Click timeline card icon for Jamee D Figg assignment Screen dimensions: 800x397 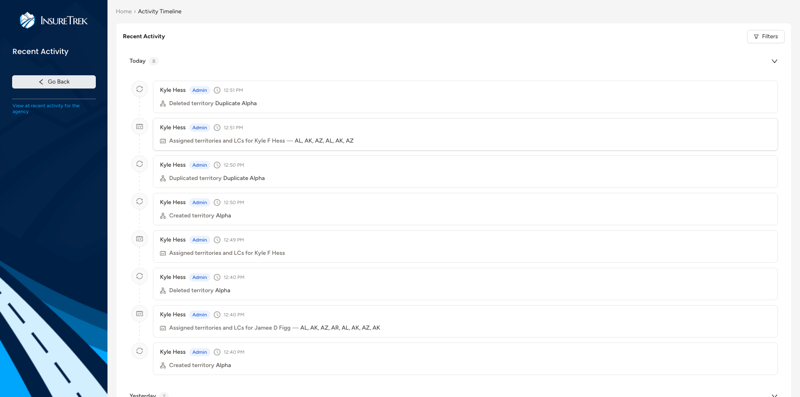(139, 313)
